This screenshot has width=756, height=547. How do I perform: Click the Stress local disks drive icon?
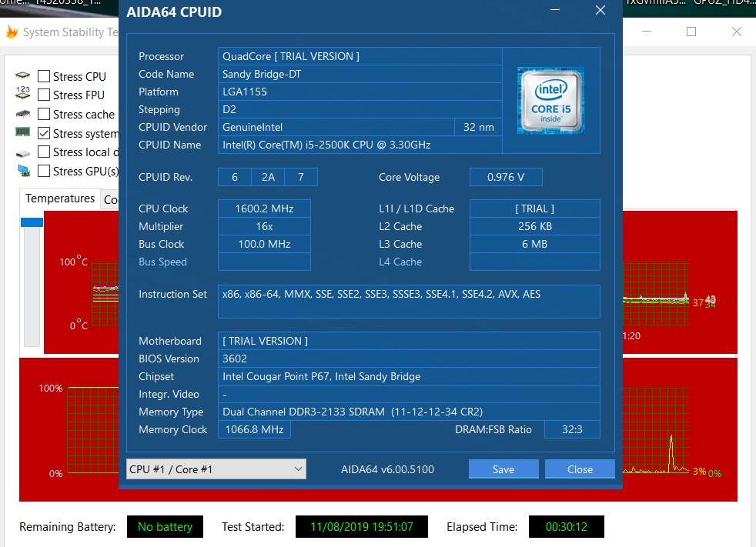[x=22, y=153]
